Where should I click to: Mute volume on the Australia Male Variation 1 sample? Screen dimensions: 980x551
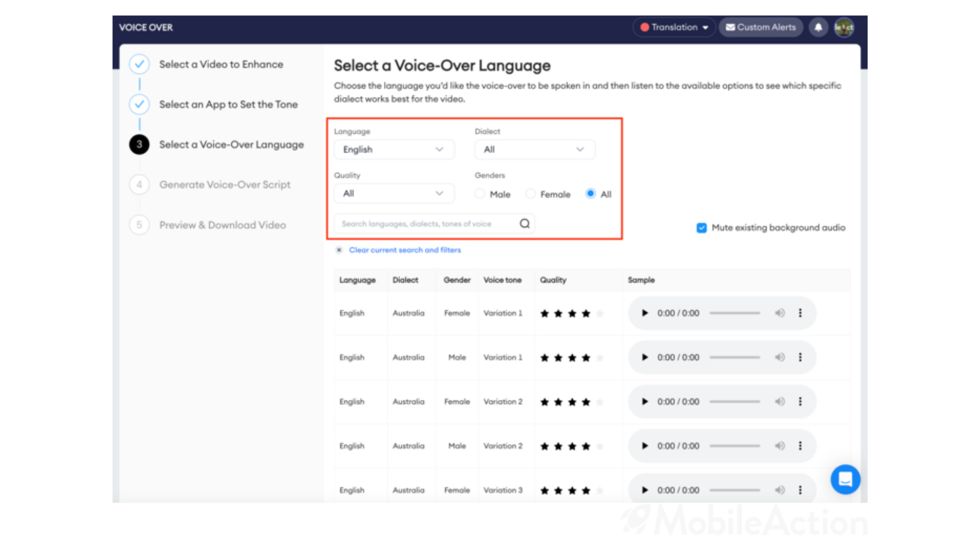pyautogui.click(x=779, y=358)
